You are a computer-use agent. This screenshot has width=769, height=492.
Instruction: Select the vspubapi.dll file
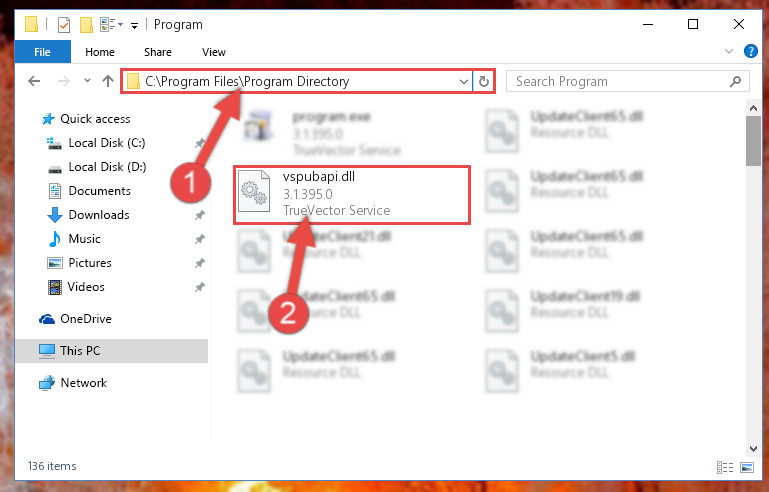[352, 195]
